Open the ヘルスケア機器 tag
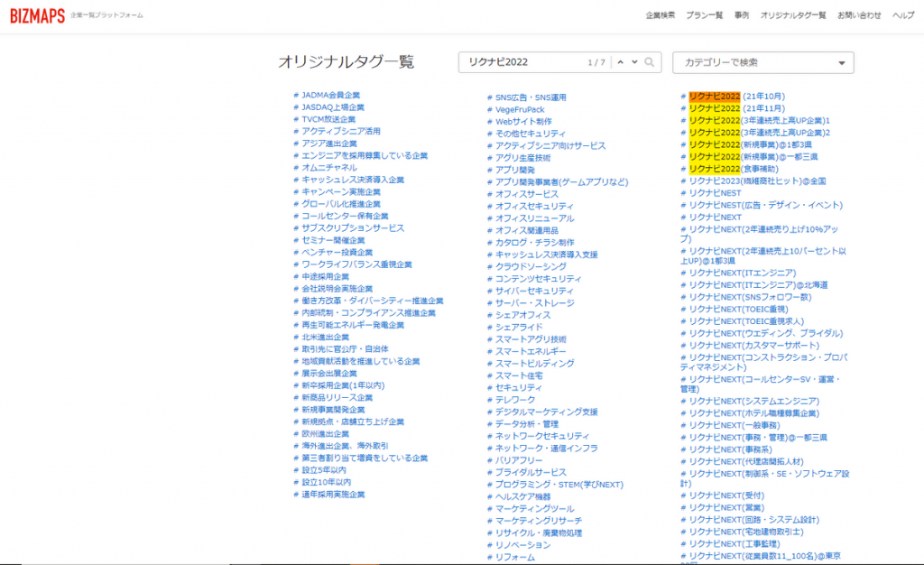This screenshot has width=924, height=565. pos(522,496)
